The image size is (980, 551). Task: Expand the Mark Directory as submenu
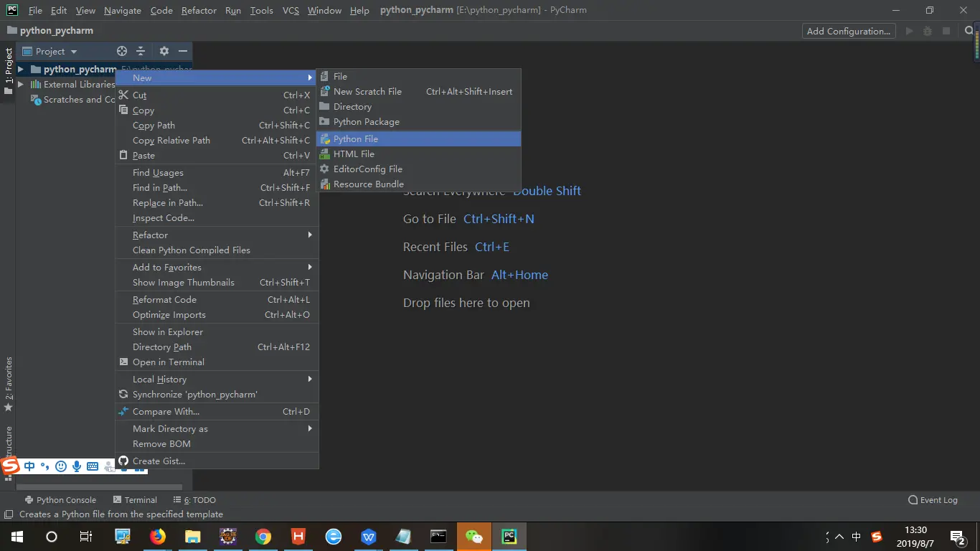point(217,429)
